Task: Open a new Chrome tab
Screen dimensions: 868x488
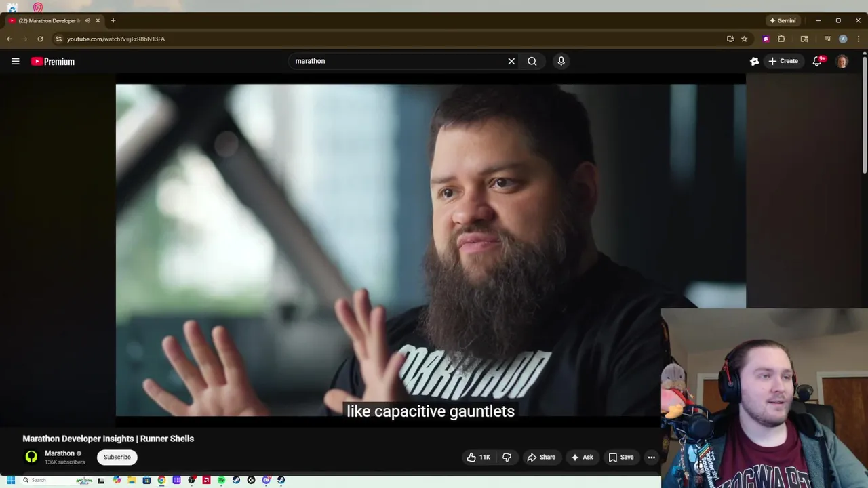Action: coord(113,20)
